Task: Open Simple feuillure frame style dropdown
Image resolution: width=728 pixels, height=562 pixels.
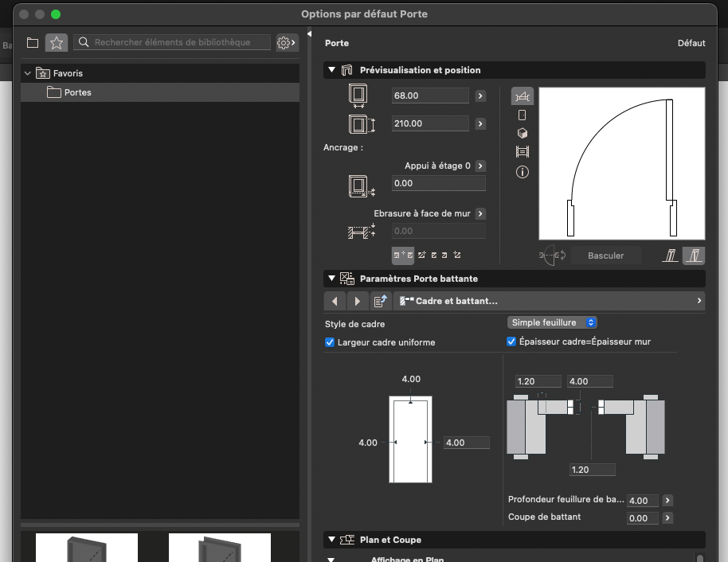Action: pos(552,322)
